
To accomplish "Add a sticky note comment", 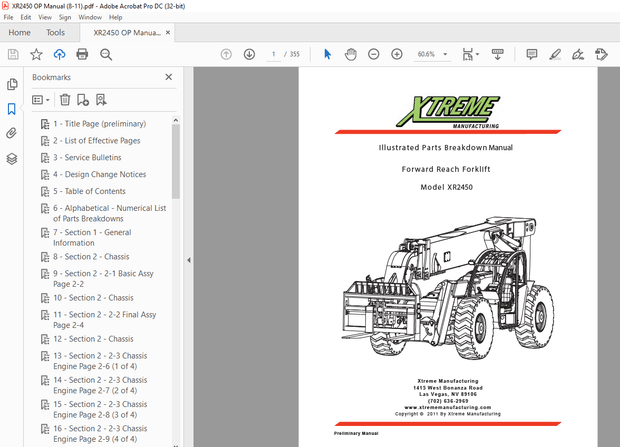I will coord(531,54).
